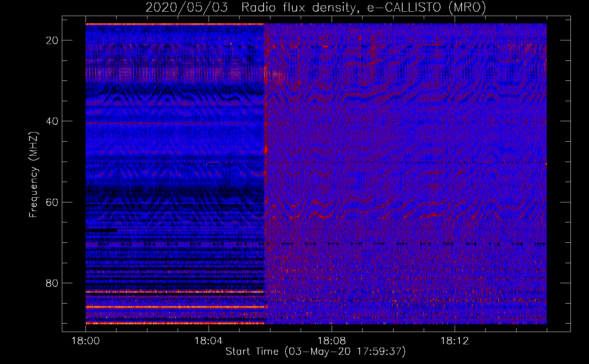Click the '60' frequency tick label

point(52,202)
